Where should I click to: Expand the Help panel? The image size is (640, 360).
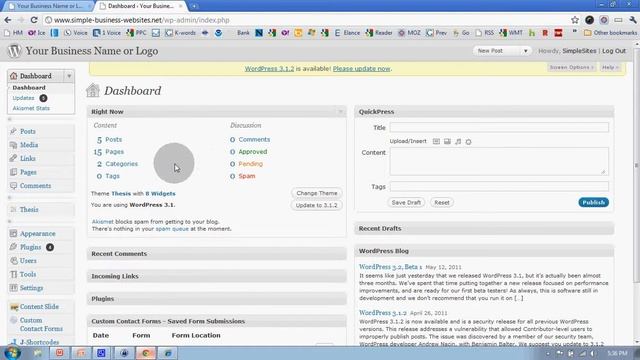pos(610,67)
